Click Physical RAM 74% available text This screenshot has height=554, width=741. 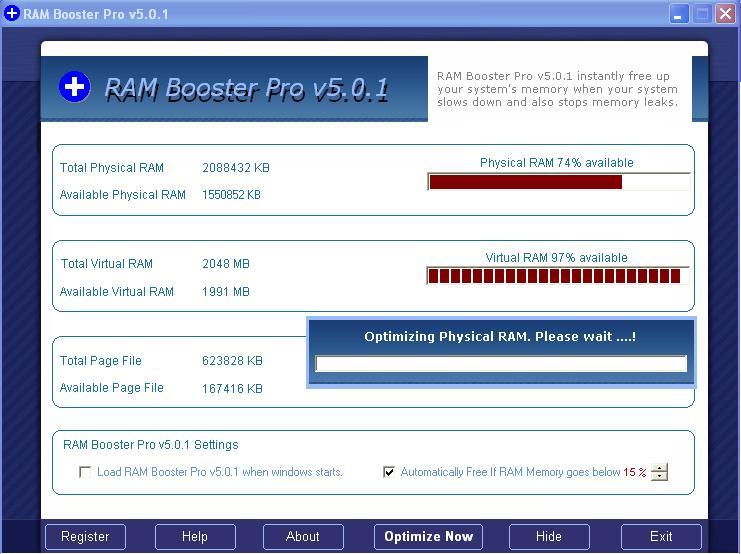(557, 163)
